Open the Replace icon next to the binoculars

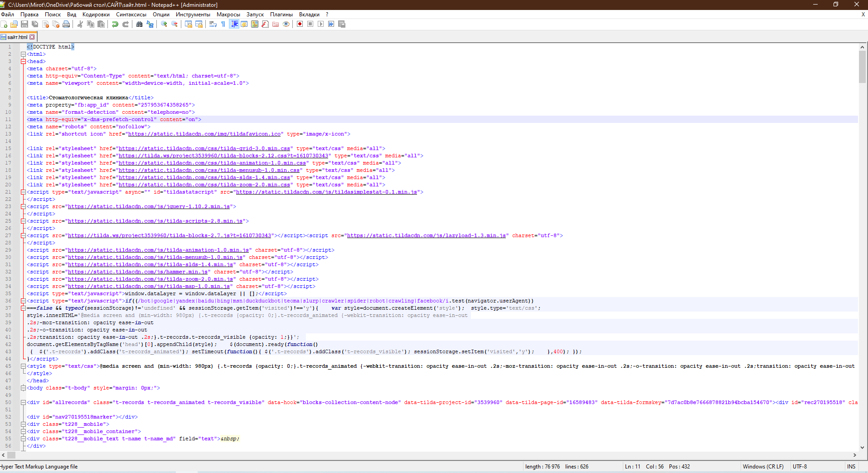click(150, 24)
